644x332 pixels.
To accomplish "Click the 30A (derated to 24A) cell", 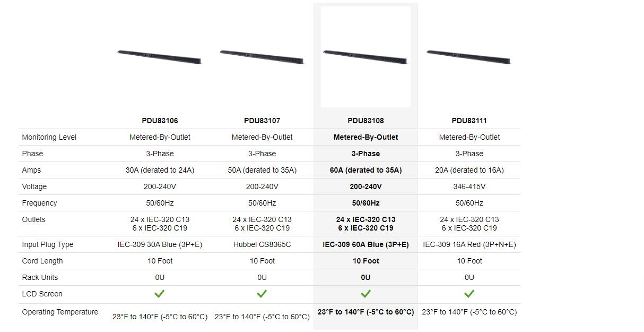I will pyautogui.click(x=160, y=170).
